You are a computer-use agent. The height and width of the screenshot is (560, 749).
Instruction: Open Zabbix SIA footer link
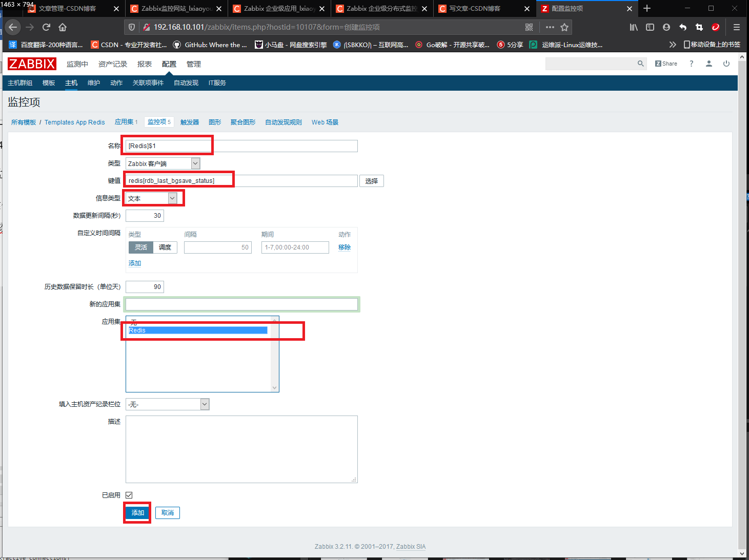pos(411,547)
